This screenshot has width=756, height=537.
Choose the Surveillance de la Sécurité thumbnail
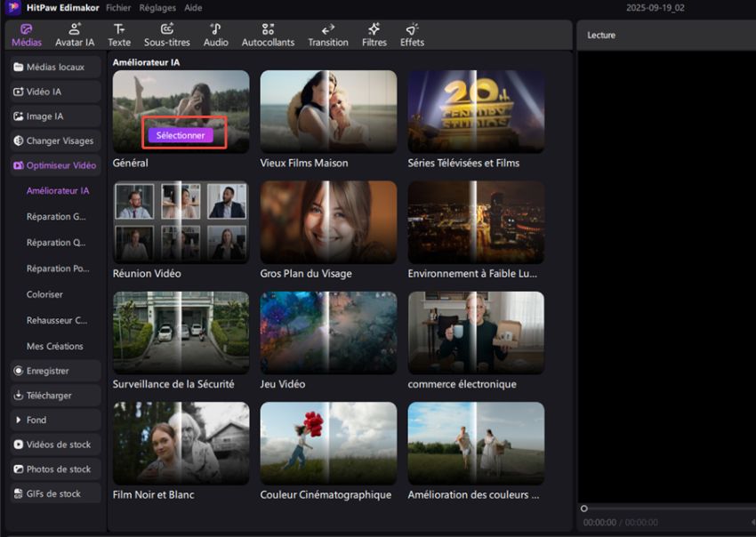point(181,333)
